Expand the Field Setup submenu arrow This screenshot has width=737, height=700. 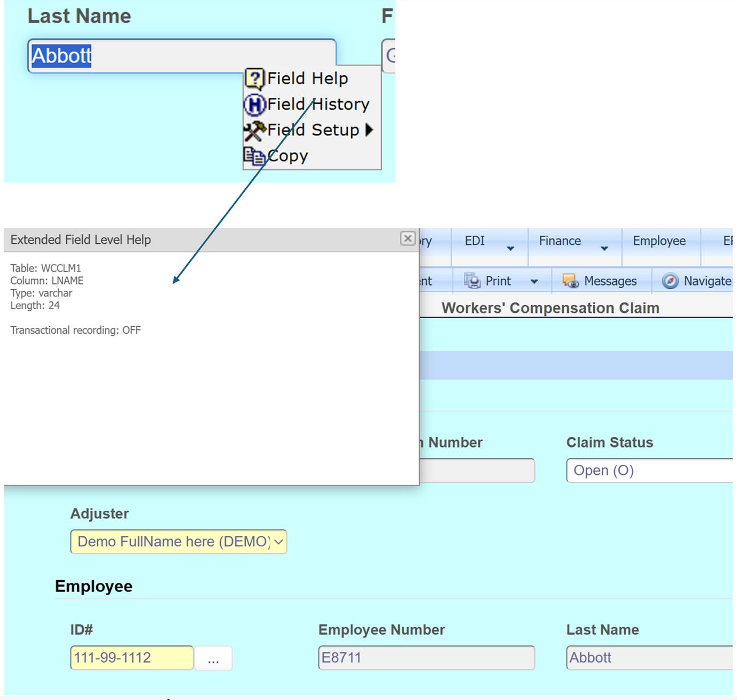(x=369, y=130)
